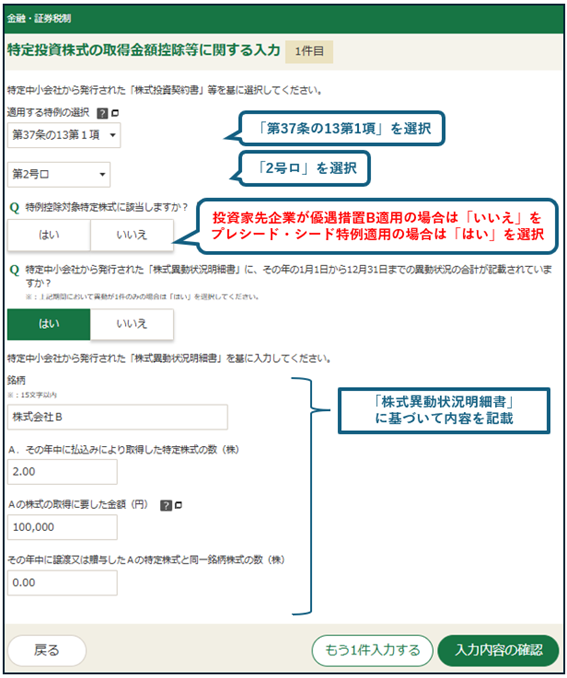567x678 pixels.
Task: Click the 戻る button
Action: point(47,650)
